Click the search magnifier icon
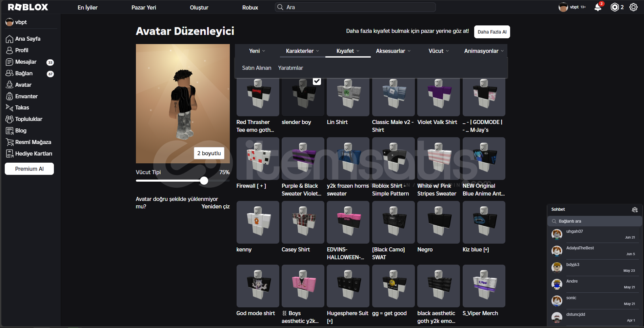 (x=280, y=7)
